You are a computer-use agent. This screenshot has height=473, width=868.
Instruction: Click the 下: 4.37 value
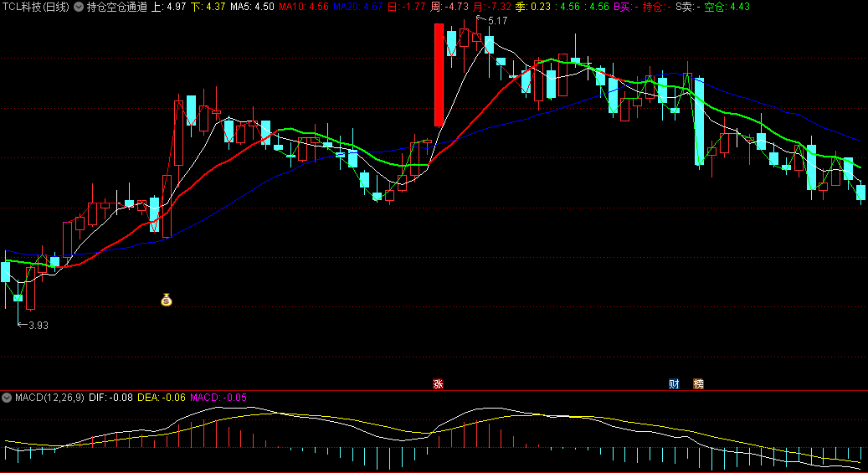pos(208,7)
